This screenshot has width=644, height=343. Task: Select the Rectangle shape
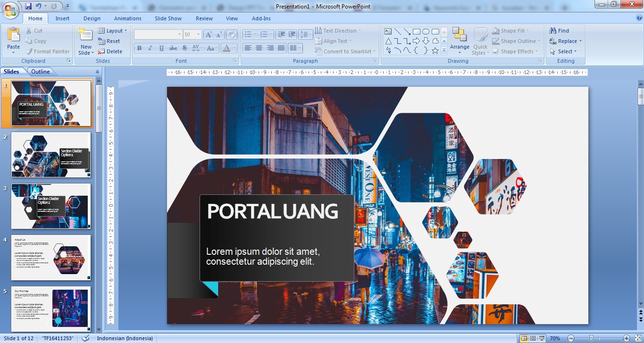417,32
